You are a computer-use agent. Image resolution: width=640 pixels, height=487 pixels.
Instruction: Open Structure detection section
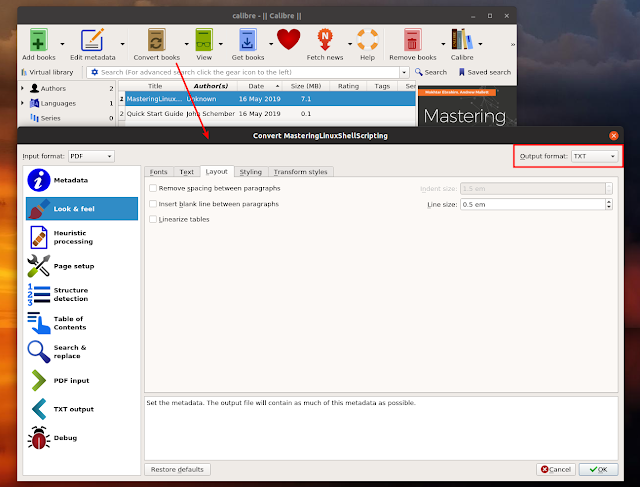point(82,294)
